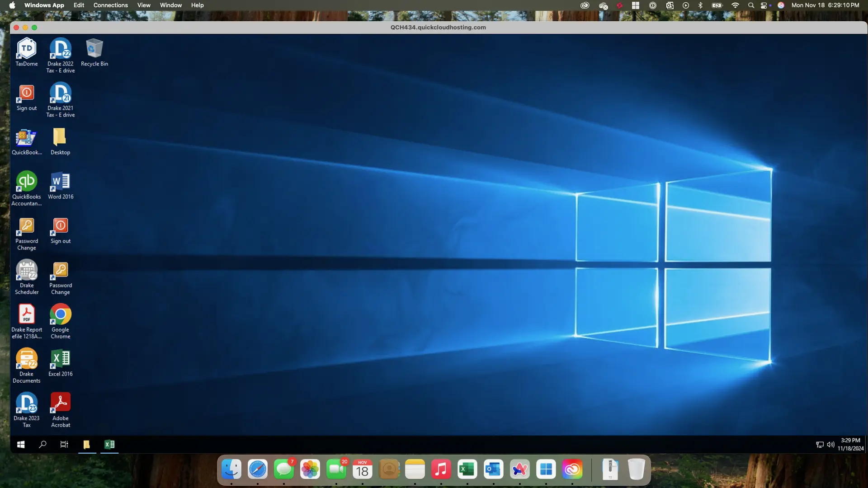Viewport: 868px width, 488px height.
Task: Switch to Excel in Windows taskbar
Action: (109, 445)
